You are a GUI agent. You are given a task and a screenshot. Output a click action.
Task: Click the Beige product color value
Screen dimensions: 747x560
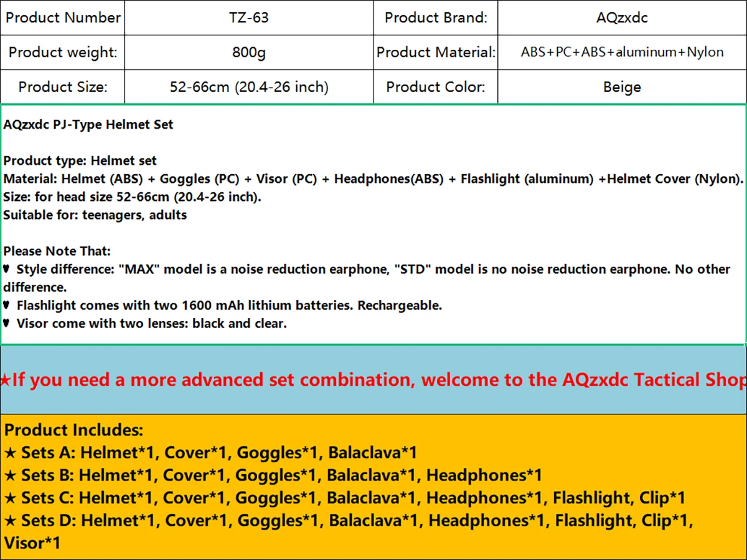click(x=621, y=87)
